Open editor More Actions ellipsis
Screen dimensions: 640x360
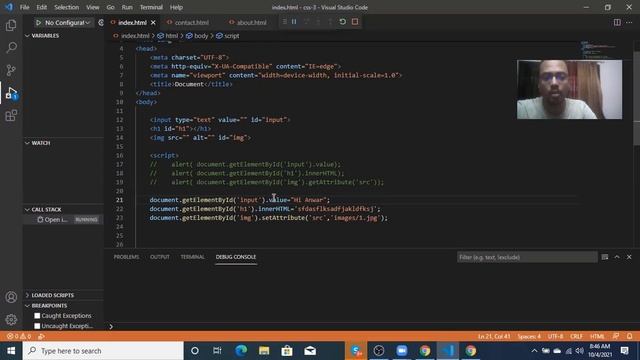point(629,22)
